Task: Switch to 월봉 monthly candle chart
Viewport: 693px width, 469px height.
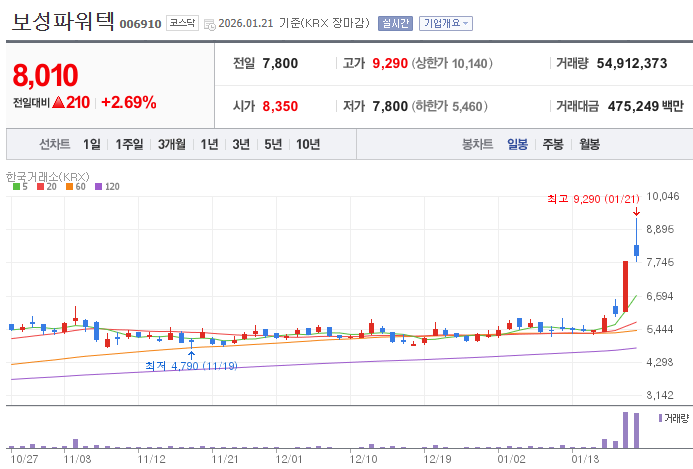Action: (x=590, y=144)
